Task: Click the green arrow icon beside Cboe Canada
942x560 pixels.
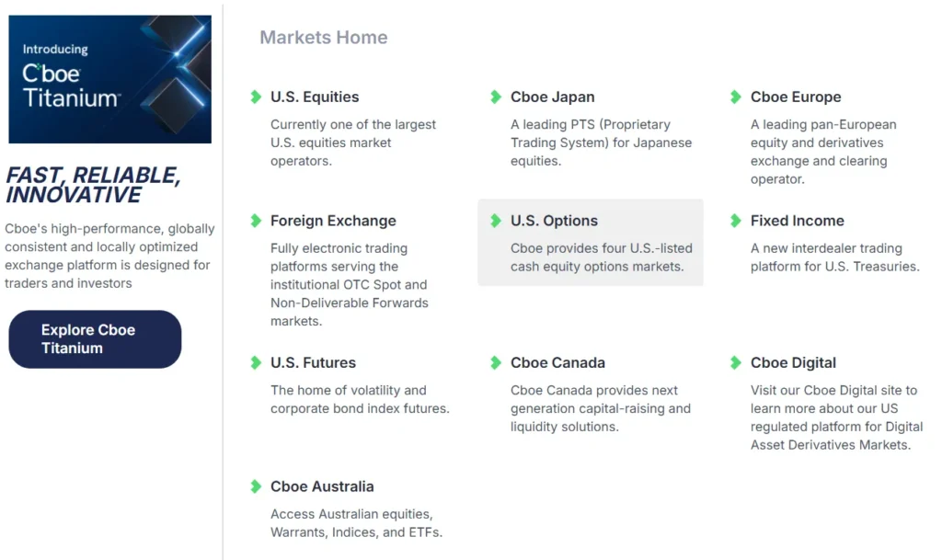Action: tap(496, 362)
